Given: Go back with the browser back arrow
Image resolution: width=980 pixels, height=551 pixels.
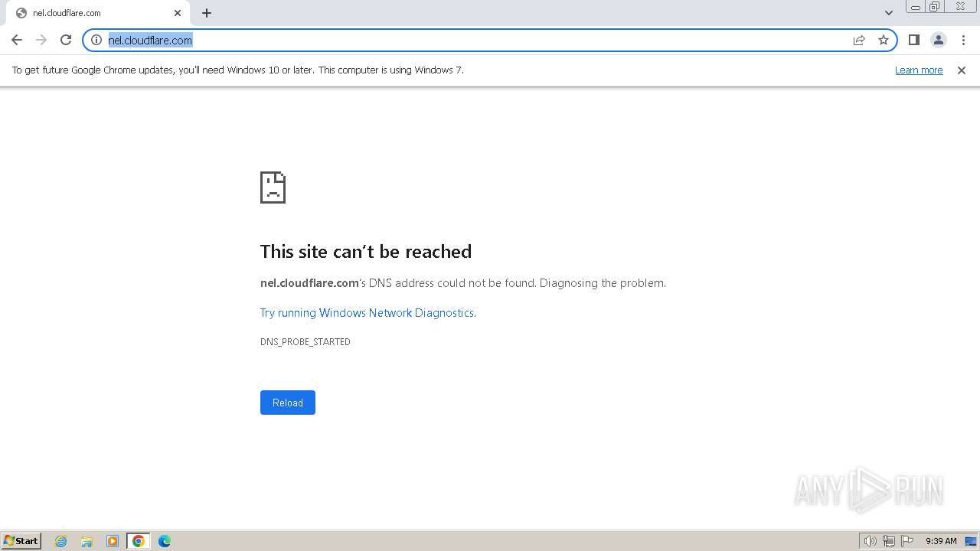Looking at the screenshot, I should pyautogui.click(x=17, y=40).
